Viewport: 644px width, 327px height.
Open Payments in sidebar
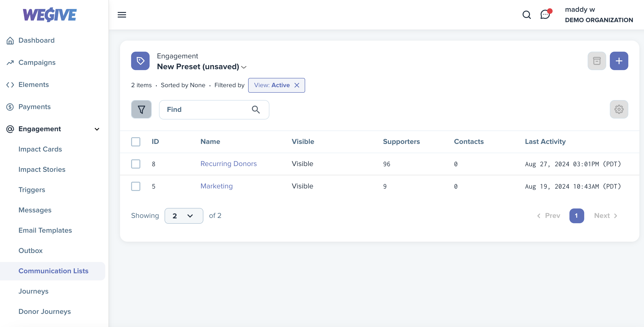tap(34, 107)
